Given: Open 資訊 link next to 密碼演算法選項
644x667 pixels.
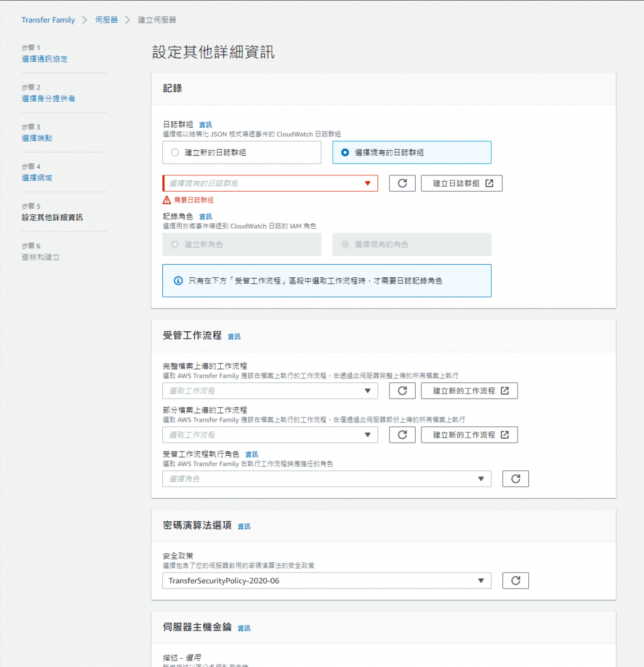Looking at the screenshot, I should (x=244, y=526).
